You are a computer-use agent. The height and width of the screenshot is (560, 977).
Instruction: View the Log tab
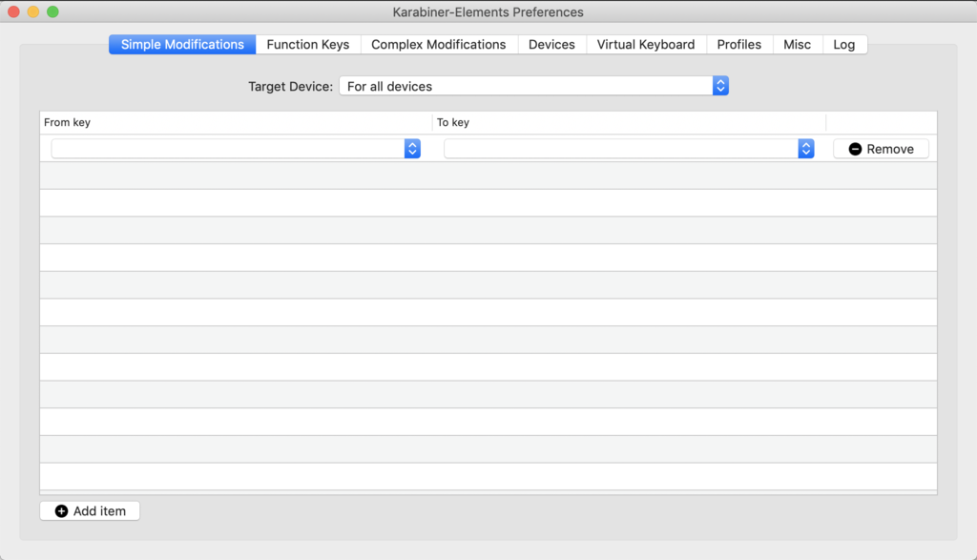coord(844,44)
